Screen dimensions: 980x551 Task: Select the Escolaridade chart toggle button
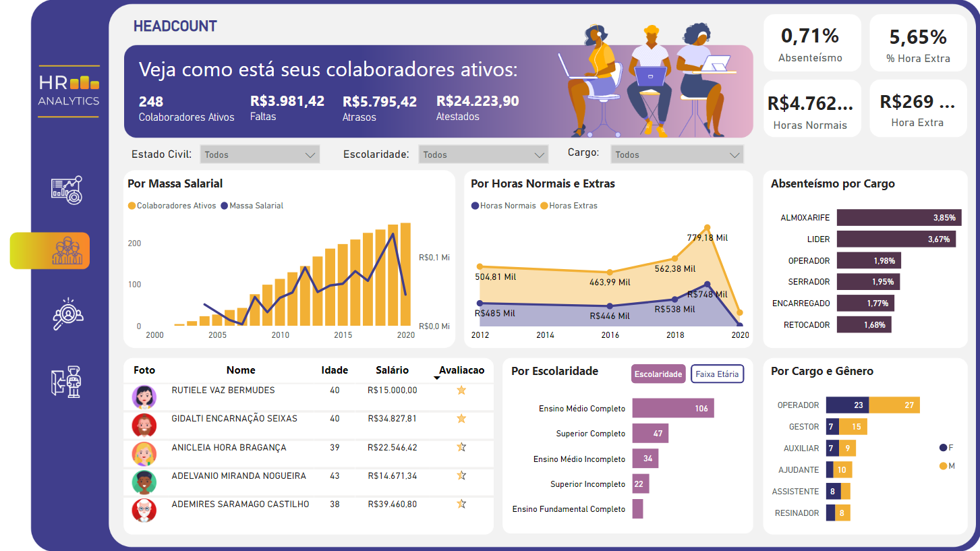point(658,374)
